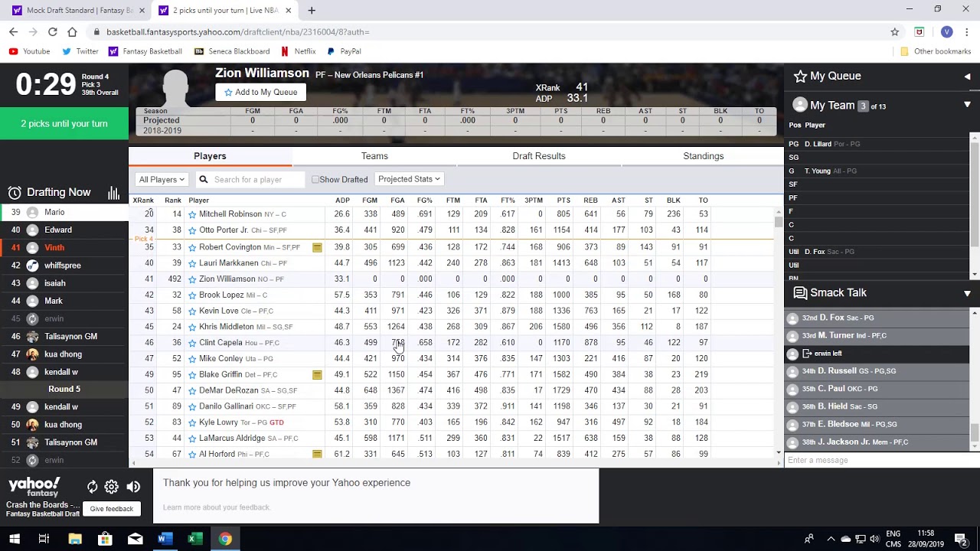Toggle queue star for Lauri Markkanen
Viewport: 980px width, 551px height.
pos(192,263)
